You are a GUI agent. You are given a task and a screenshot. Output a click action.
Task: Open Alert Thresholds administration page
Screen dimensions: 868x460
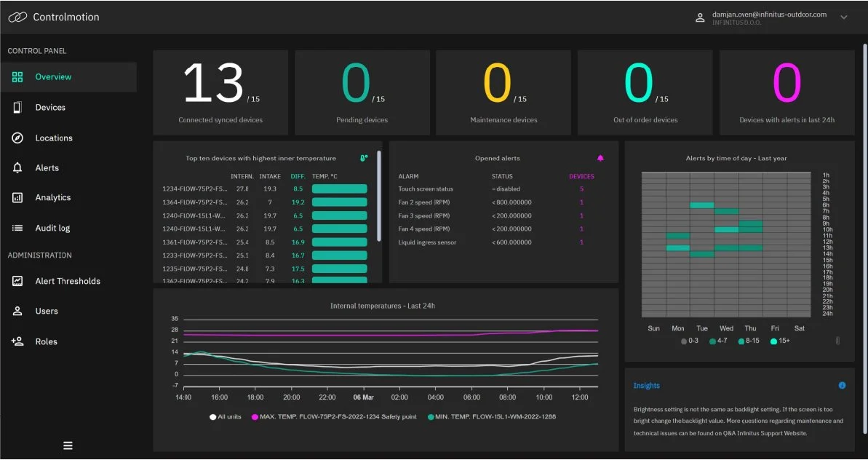68,281
